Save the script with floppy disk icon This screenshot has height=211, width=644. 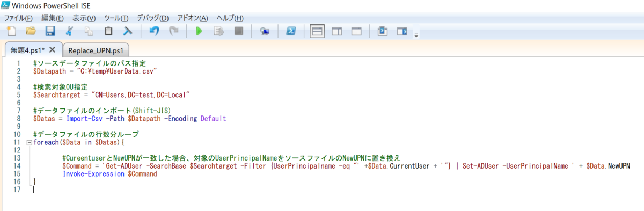50,31
